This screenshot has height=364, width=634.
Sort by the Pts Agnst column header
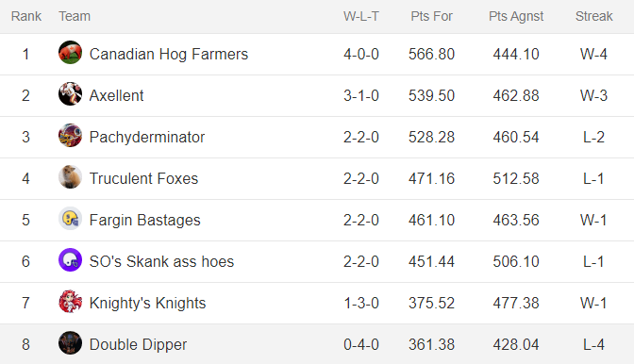pos(516,16)
